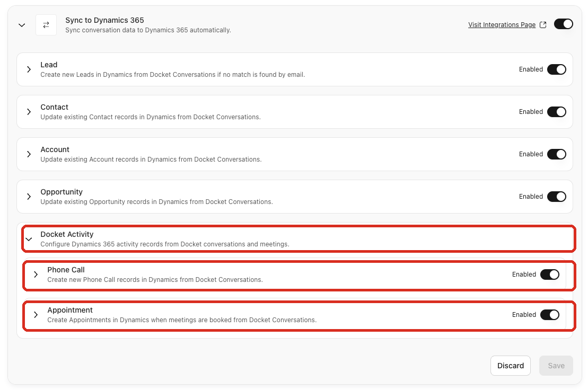The width and height of the screenshot is (588, 390).
Task: Expand the Phone Call row chevron
Action: [36, 274]
